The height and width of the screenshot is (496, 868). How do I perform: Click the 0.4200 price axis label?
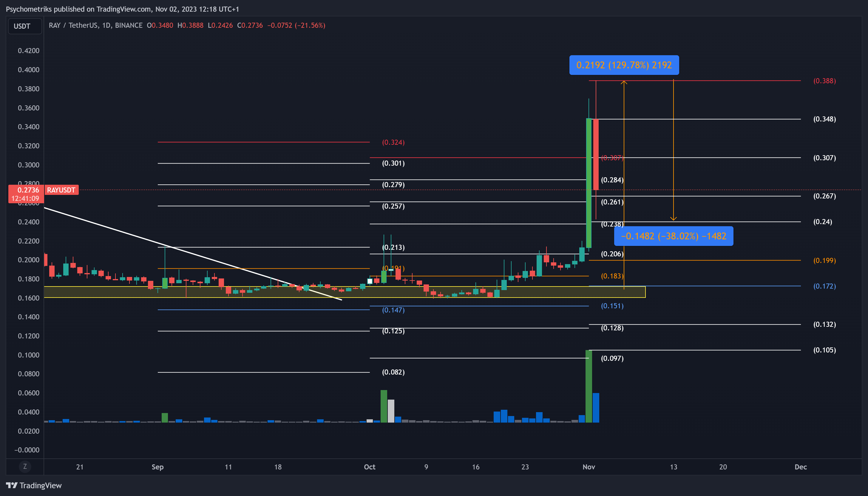tap(29, 51)
